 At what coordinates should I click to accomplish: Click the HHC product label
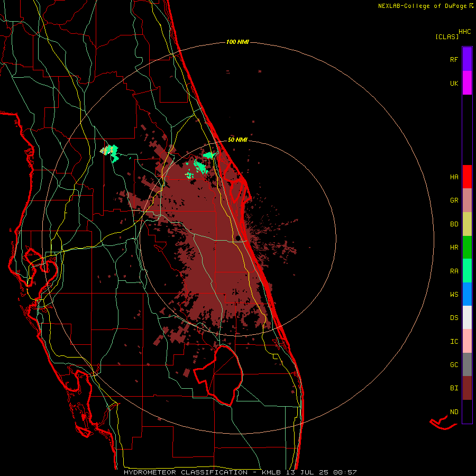(465, 32)
